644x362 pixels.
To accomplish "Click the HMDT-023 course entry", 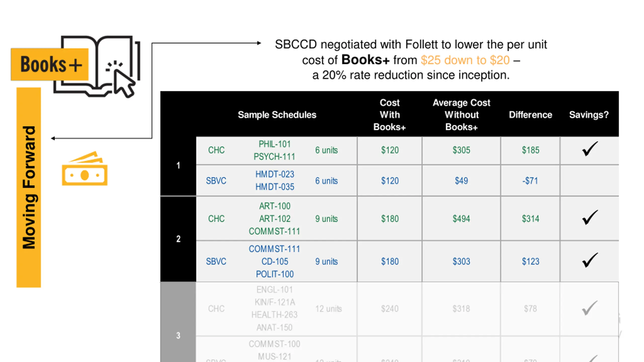I will (x=275, y=174).
